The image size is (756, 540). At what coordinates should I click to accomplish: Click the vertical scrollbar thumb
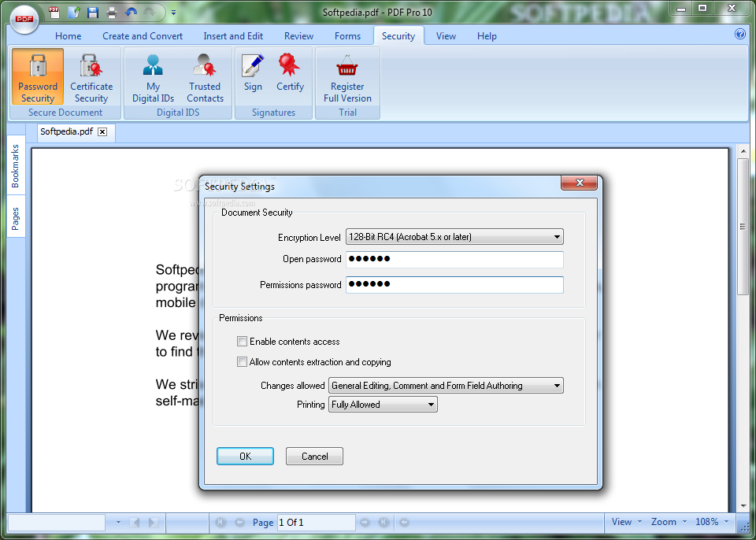point(743,226)
